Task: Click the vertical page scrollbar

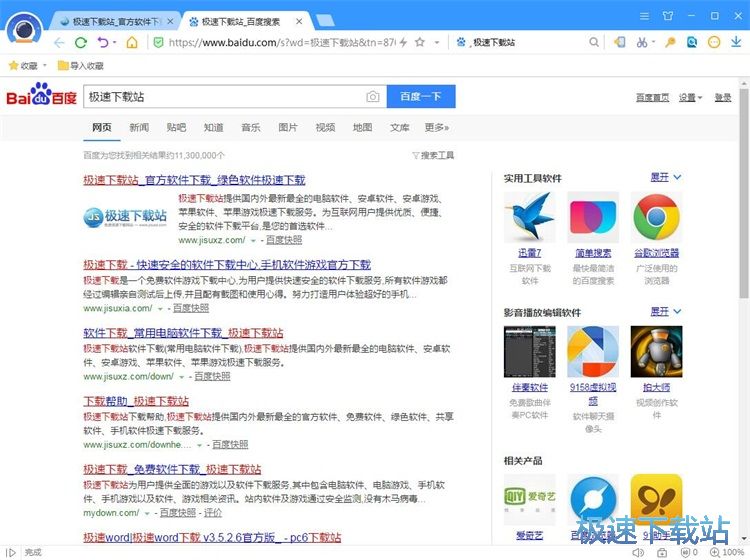Action: (x=744, y=191)
